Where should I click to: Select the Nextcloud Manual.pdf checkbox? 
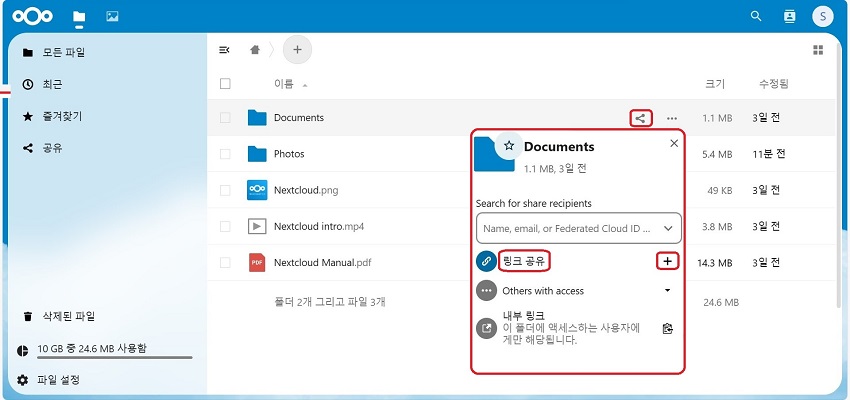225,263
